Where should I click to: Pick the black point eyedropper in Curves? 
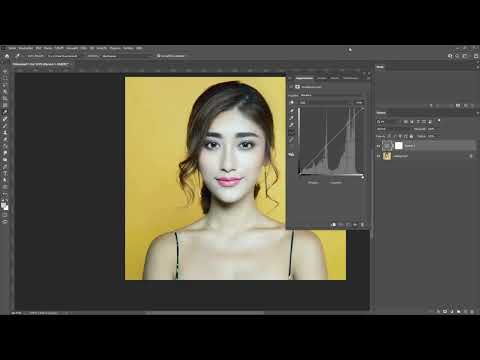pos(292,110)
